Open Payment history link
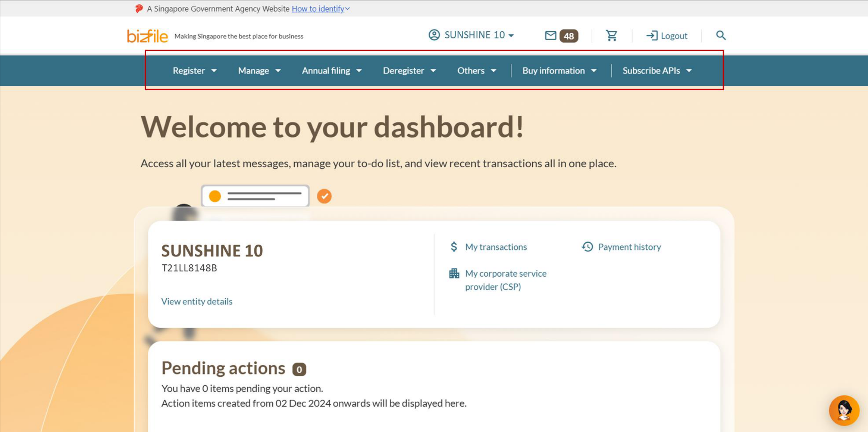868x432 pixels. (629, 247)
